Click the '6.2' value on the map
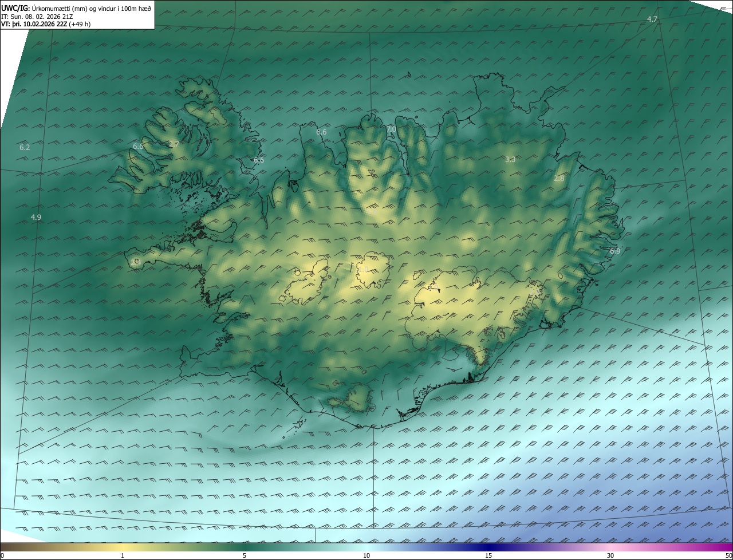733x560 pixels. tap(25, 148)
